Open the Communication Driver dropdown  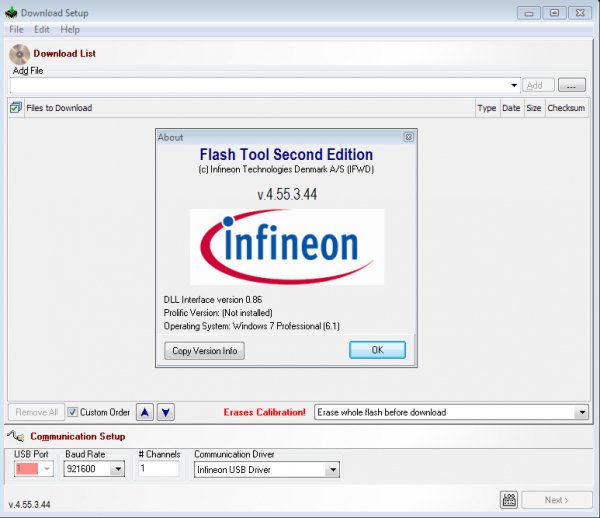pyautogui.click(x=333, y=469)
